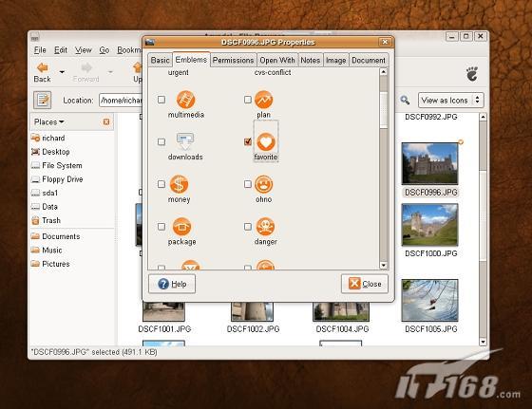
Task: Select the DSCF0996.JPG castle thumbnail
Action: (x=429, y=163)
